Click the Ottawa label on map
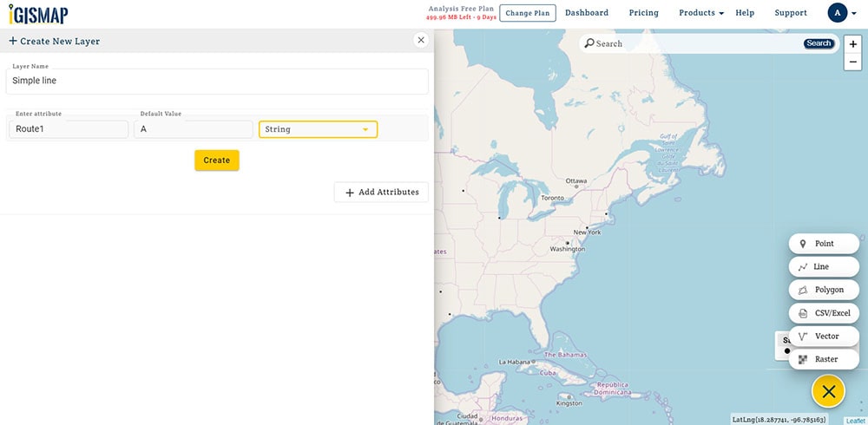This screenshot has height=425, width=868. pos(575,181)
